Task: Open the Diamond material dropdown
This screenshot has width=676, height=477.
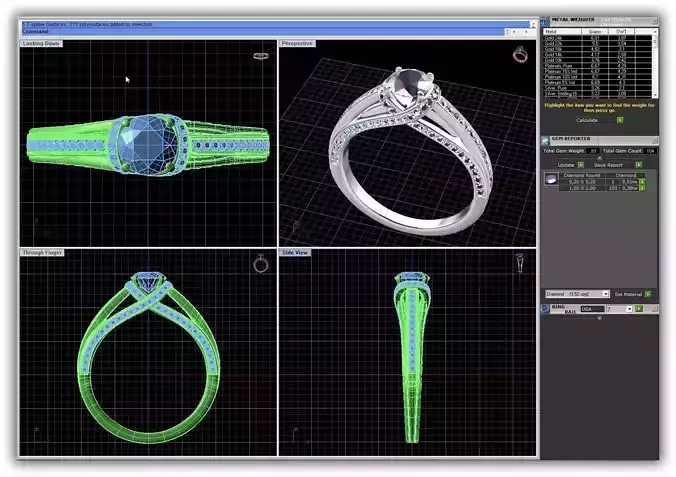Action: 606,294
